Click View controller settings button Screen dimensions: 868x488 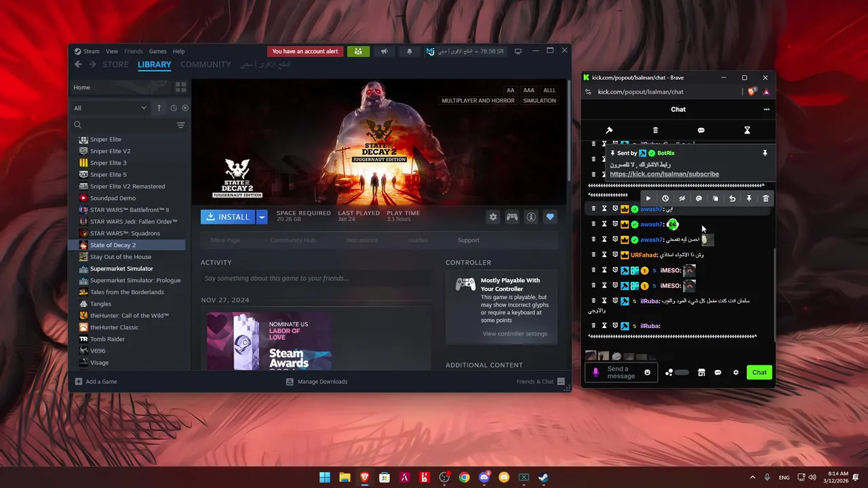pos(515,333)
